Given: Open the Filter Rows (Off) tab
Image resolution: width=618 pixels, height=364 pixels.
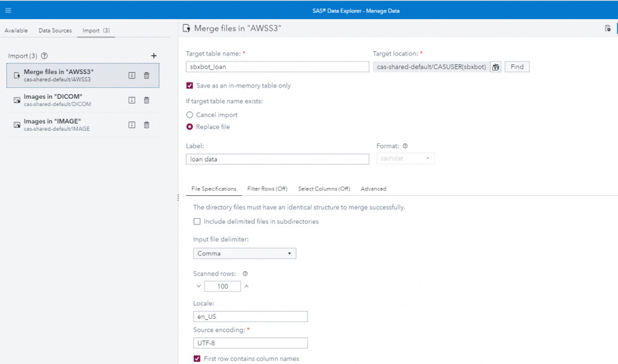Looking at the screenshot, I should coord(267,189).
